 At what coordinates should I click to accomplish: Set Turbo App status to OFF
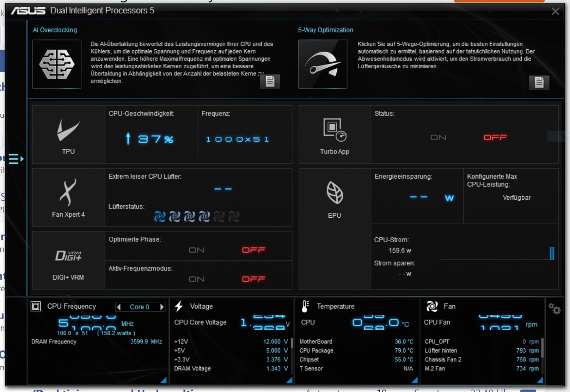[495, 137]
